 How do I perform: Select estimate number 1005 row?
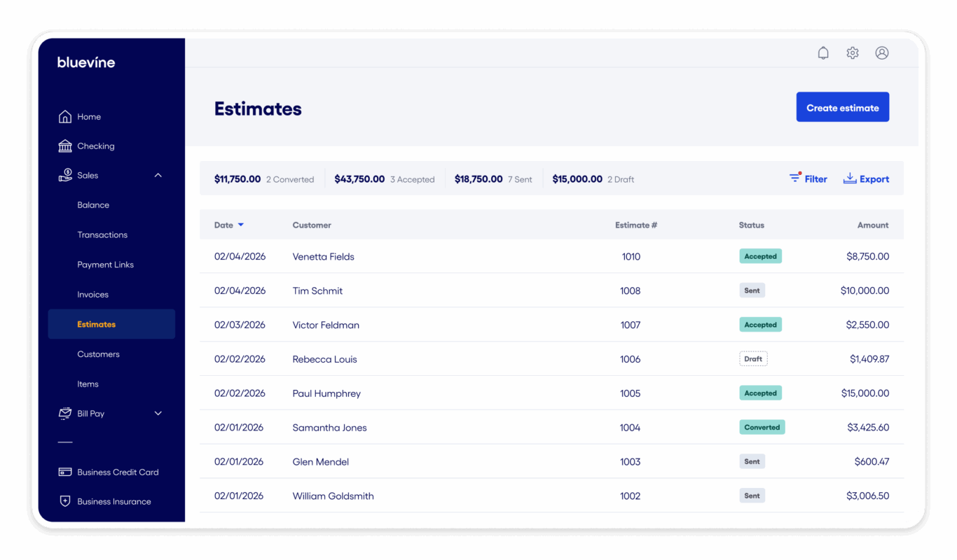(630, 393)
